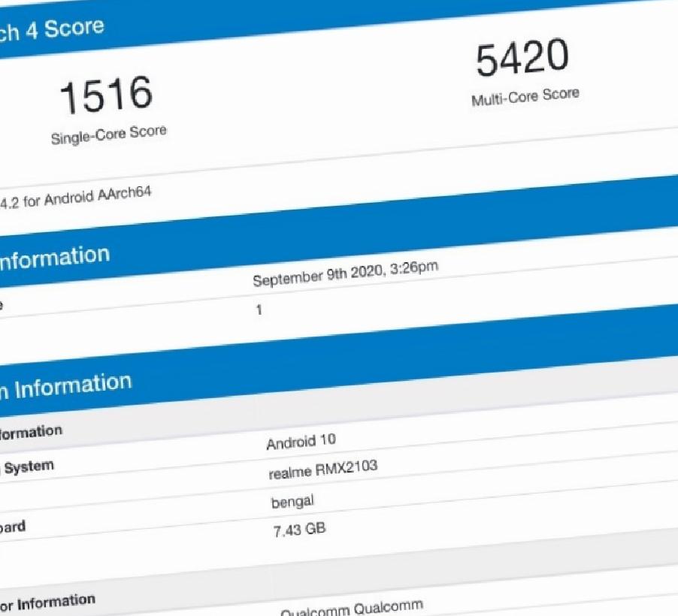Viewport: 678px width, 616px height.
Task: Click the views count value '1'
Action: coord(259,310)
